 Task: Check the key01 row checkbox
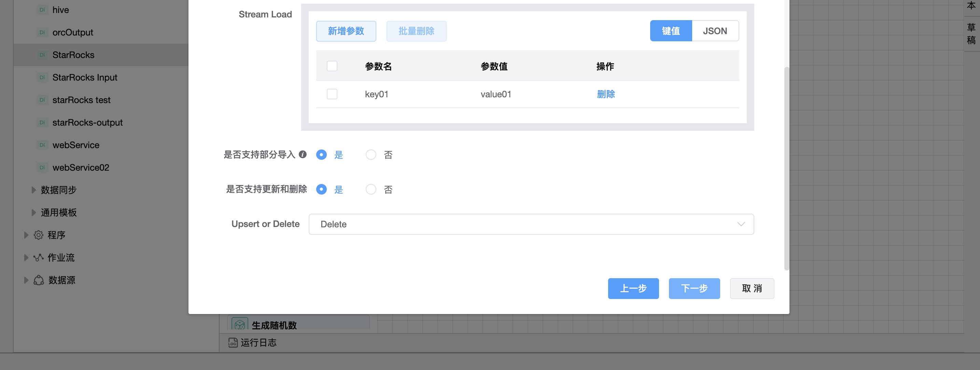(332, 94)
